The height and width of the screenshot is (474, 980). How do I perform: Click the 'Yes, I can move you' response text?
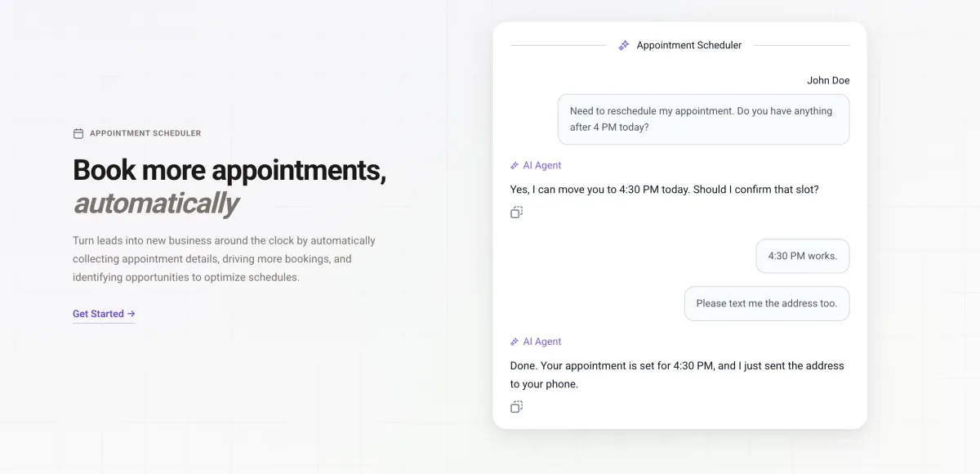click(x=664, y=190)
